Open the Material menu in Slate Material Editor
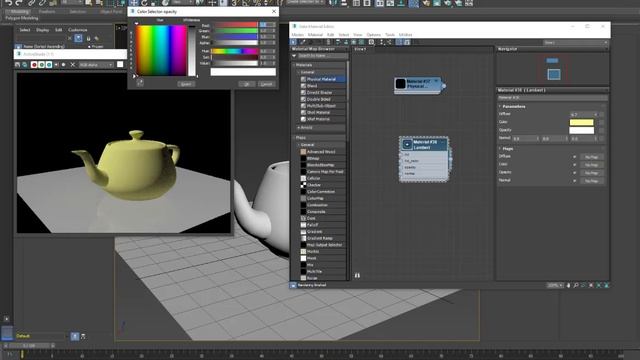Image resolution: width=640 pixels, height=360 pixels. (315, 35)
